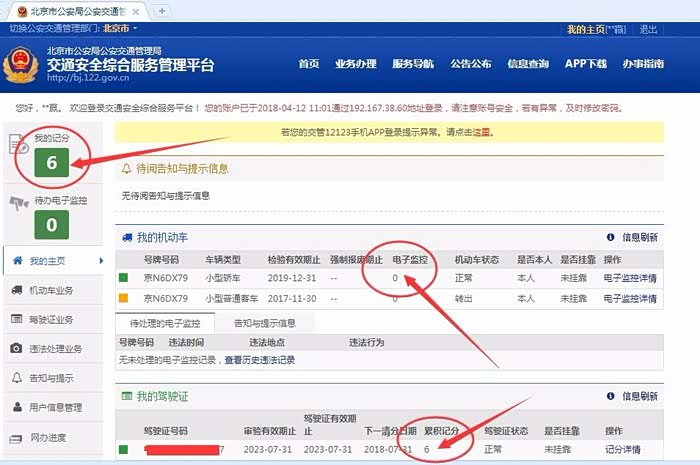700x465 pixels.
Task: Click 查看历史违法记录 link
Action: tap(258, 360)
